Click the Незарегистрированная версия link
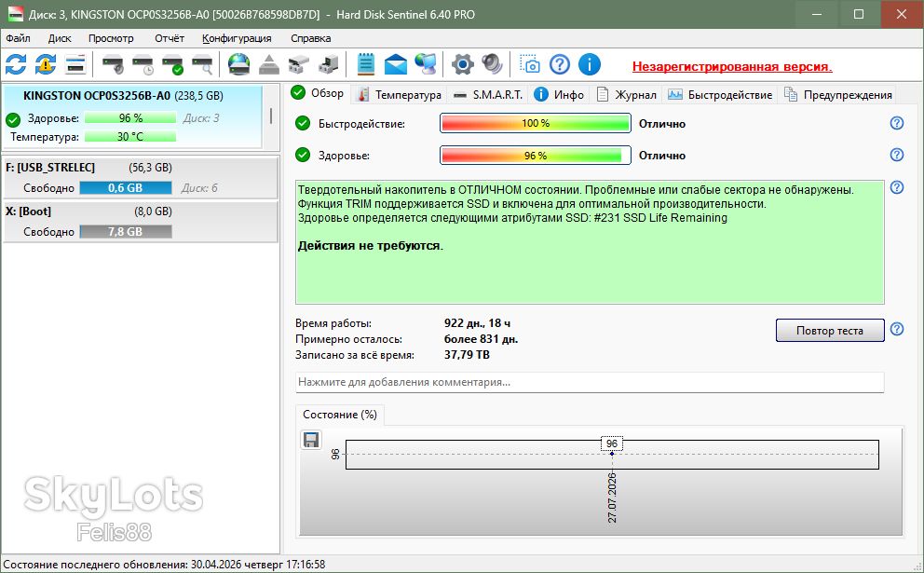924x573 pixels. coord(732,66)
